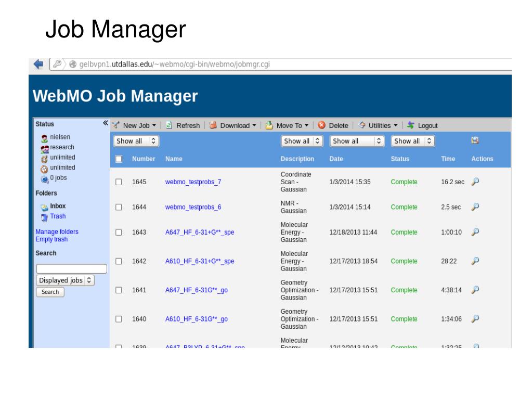Viewport: 532px width, 399px height.
Task: Click the key icon in address bar
Action: click(57, 64)
